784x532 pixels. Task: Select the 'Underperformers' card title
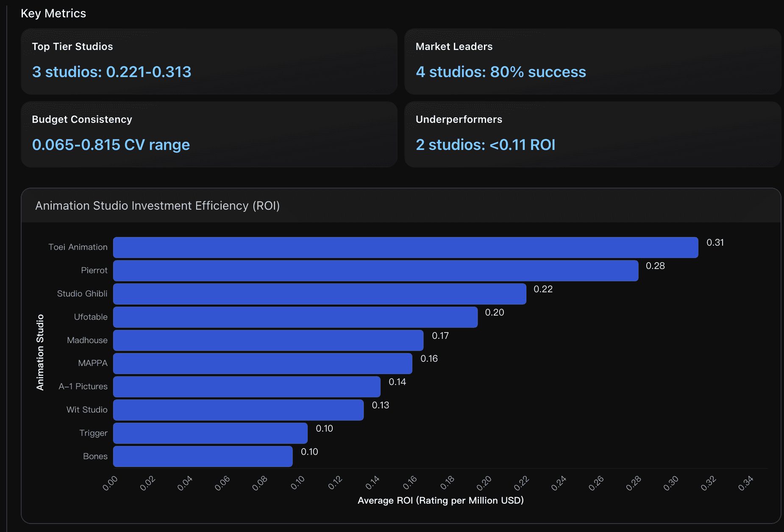tap(459, 119)
